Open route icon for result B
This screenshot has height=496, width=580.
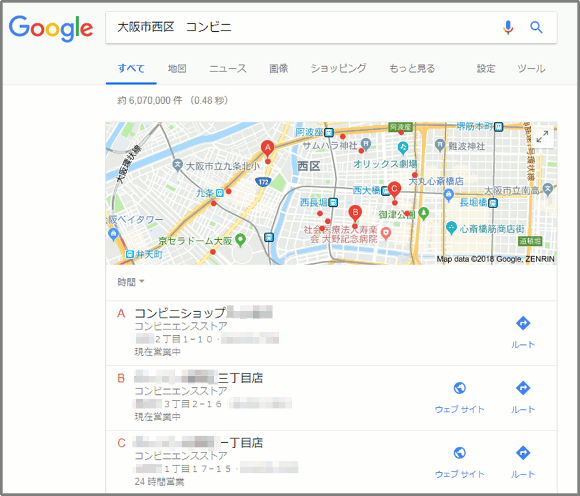(x=523, y=388)
